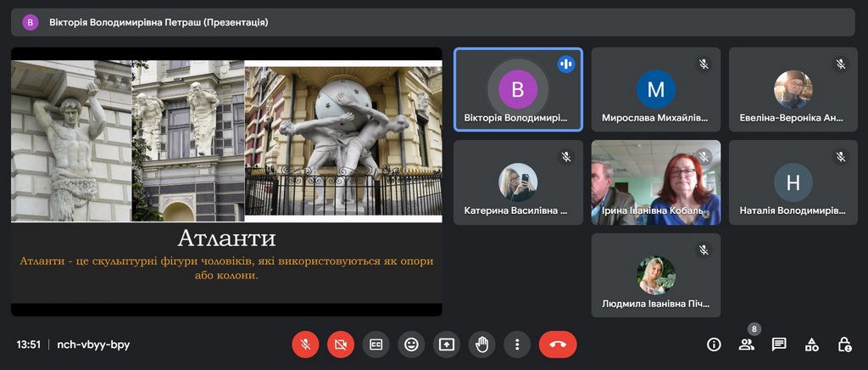Open the activities shapes icon
The height and width of the screenshot is (370, 868).
pos(811,345)
